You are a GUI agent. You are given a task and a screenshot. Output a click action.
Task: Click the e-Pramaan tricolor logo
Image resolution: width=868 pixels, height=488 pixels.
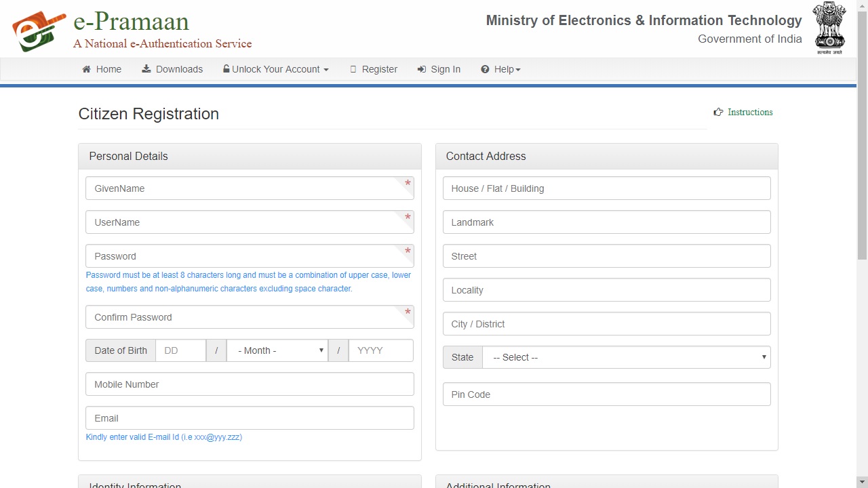(37, 28)
